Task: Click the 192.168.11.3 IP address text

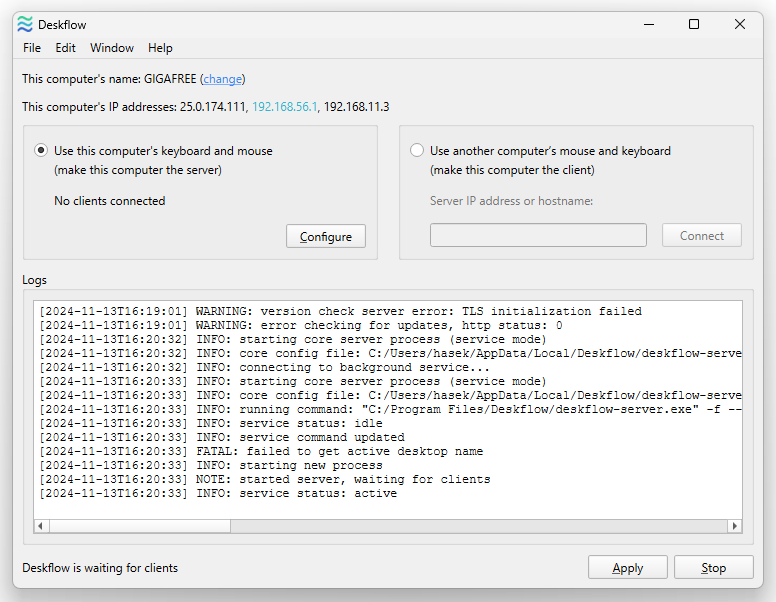Action: 357,107
